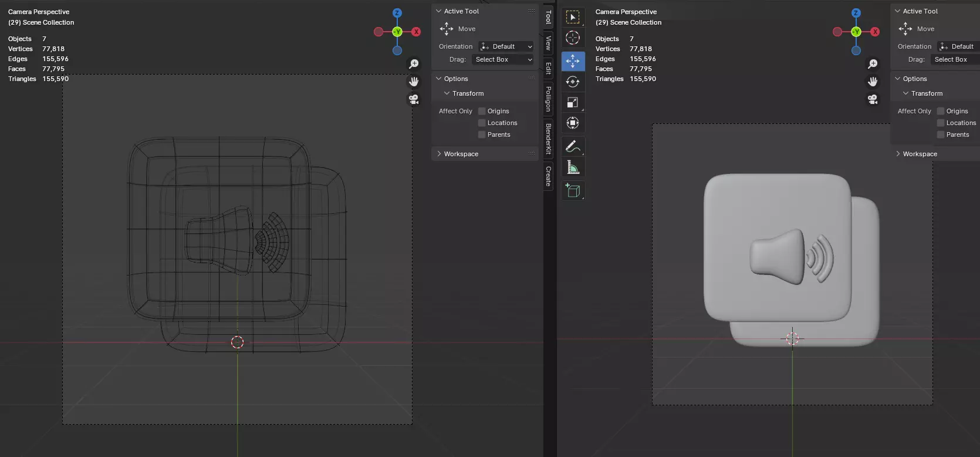Screen dimensions: 980x457
Task: Enable Origins checkbox in left viewport panel
Action: click(482, 111)
